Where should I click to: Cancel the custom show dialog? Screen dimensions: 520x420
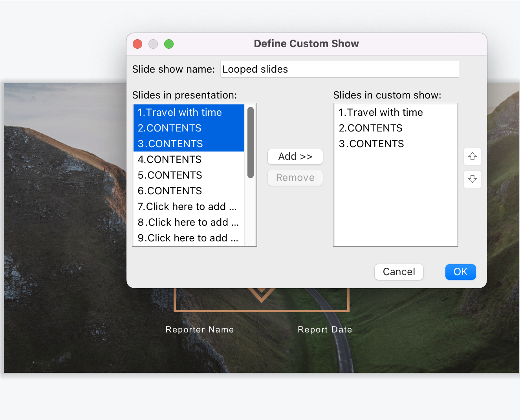[x=399, y=272]
